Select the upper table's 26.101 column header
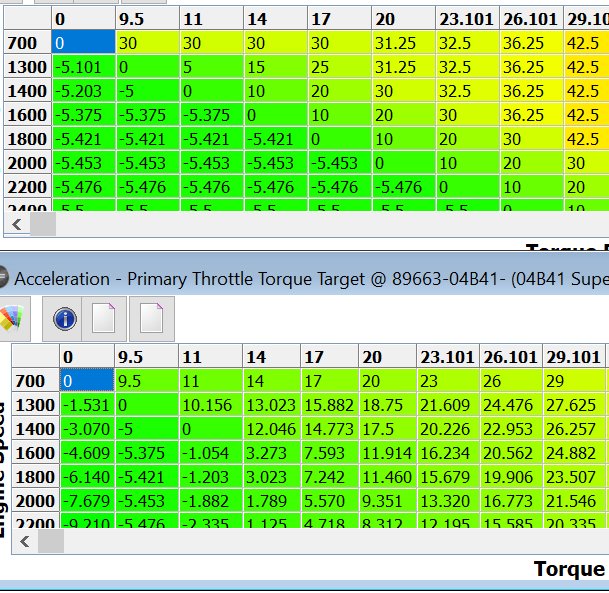This screenshot has height=593, width=609. pos(531,19)
